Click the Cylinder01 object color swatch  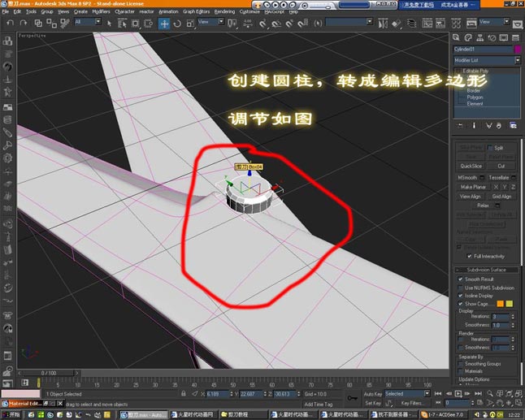coord(518,50)
